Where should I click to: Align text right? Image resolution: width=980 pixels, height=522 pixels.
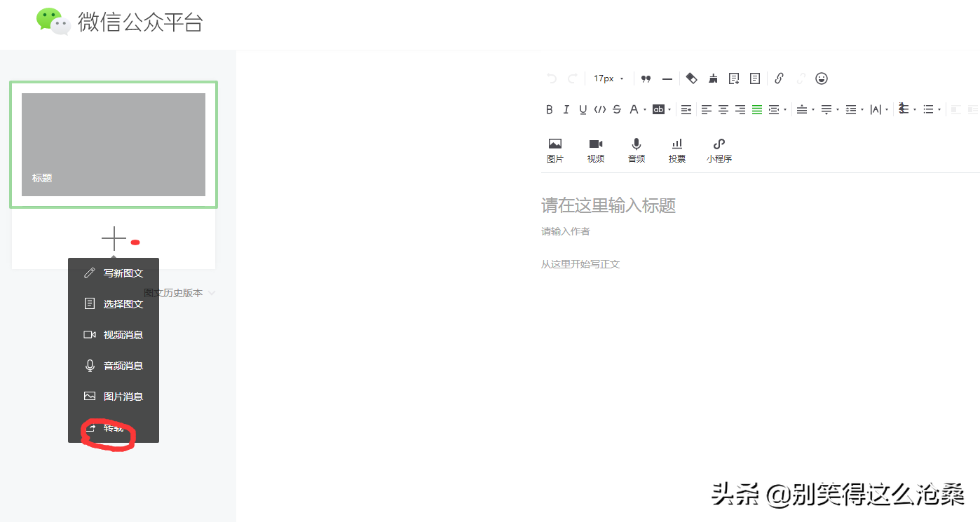click(x=740, y=109)
